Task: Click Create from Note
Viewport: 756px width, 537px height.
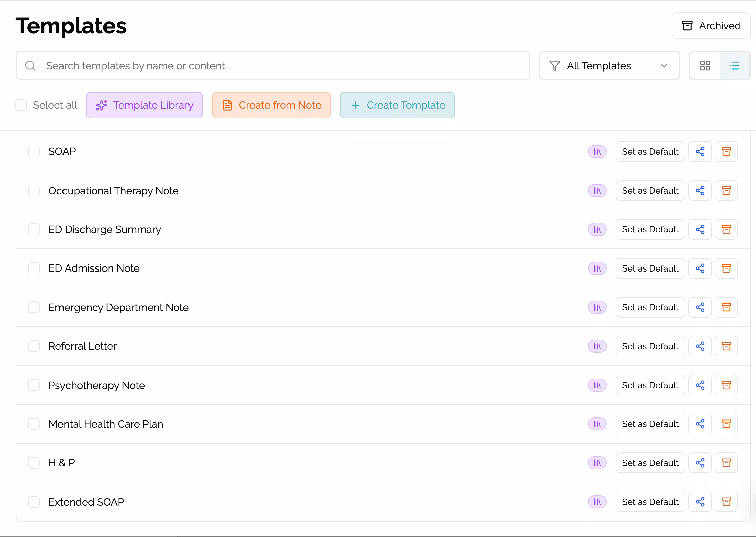Action: coord(271,105)
